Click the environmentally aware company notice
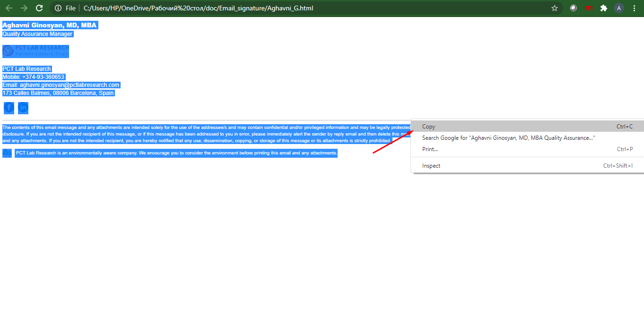644x324 pixels. click(176, 153)
